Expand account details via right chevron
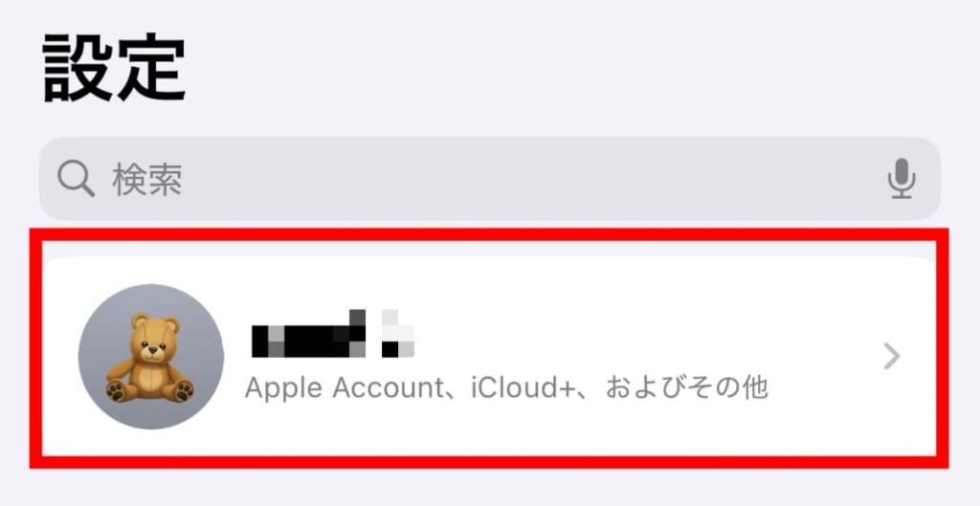Viewport: 980px width, 506px height. click(x=893, y=357)
